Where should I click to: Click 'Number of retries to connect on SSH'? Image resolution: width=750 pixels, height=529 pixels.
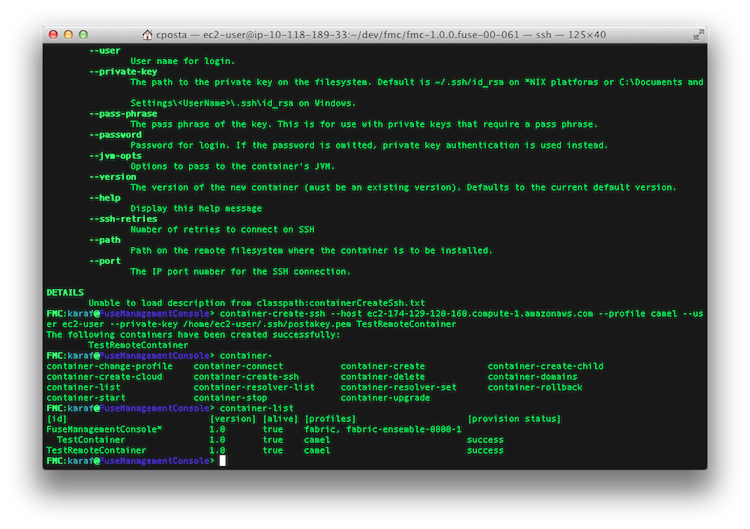point(222,230)
